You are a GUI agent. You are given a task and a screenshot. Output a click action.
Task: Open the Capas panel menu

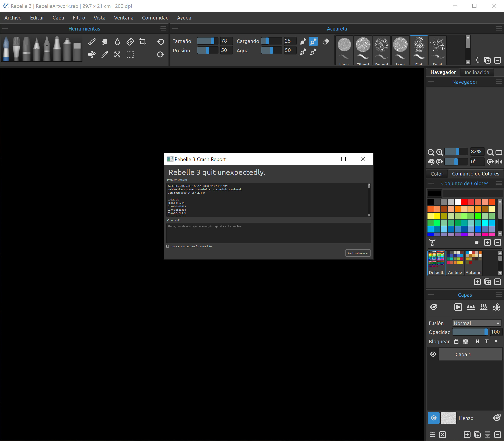pyautogui.click(x=499, y=295)
